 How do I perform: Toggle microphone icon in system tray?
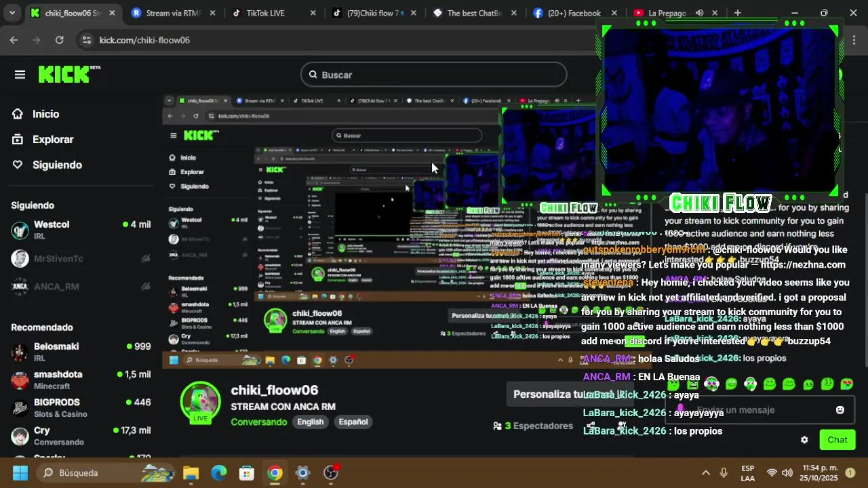tap(724, 472)
